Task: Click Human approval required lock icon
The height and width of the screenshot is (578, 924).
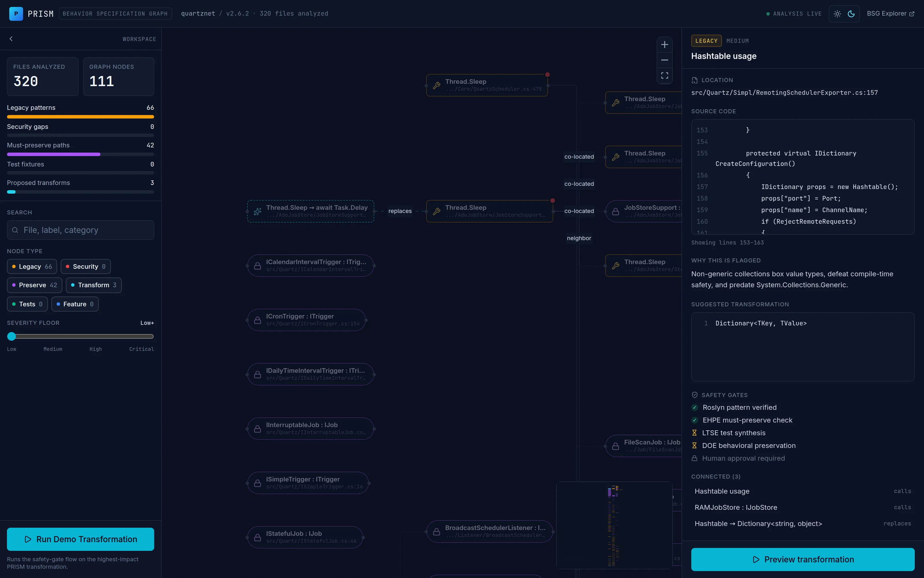Action: tap(694, 458)
